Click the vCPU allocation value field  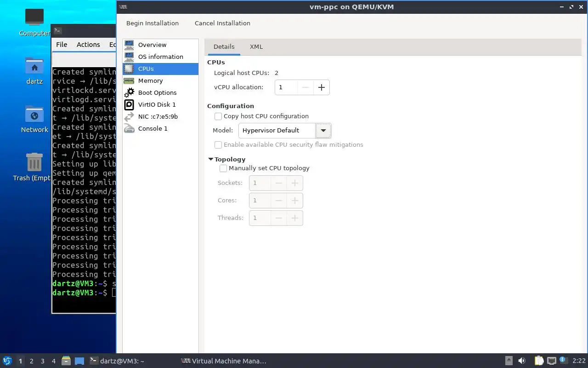tap(286, 87)
